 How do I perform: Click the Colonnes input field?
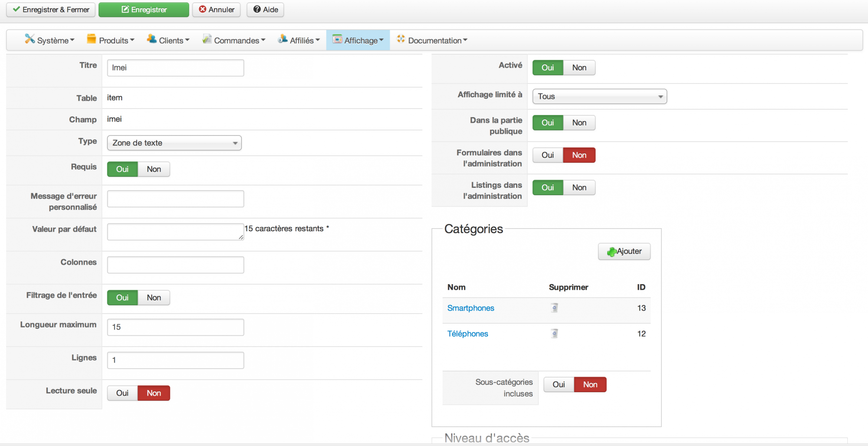click(x=175, y=265)
